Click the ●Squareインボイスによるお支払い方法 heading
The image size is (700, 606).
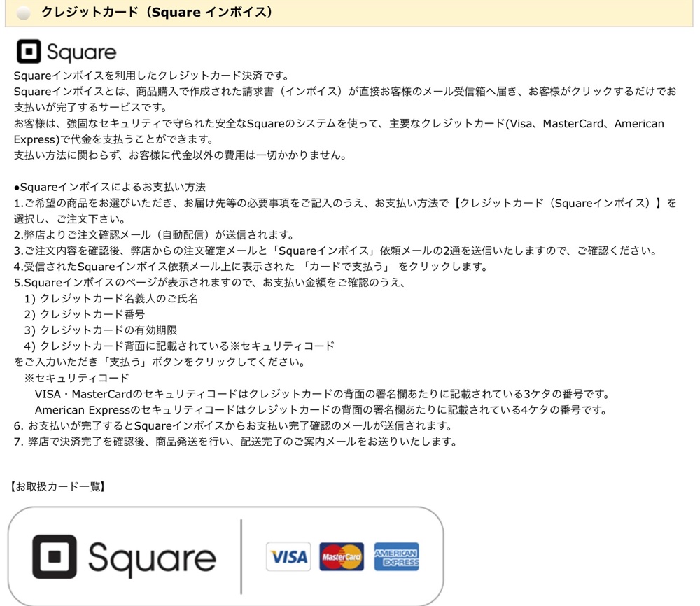(110, 187)
